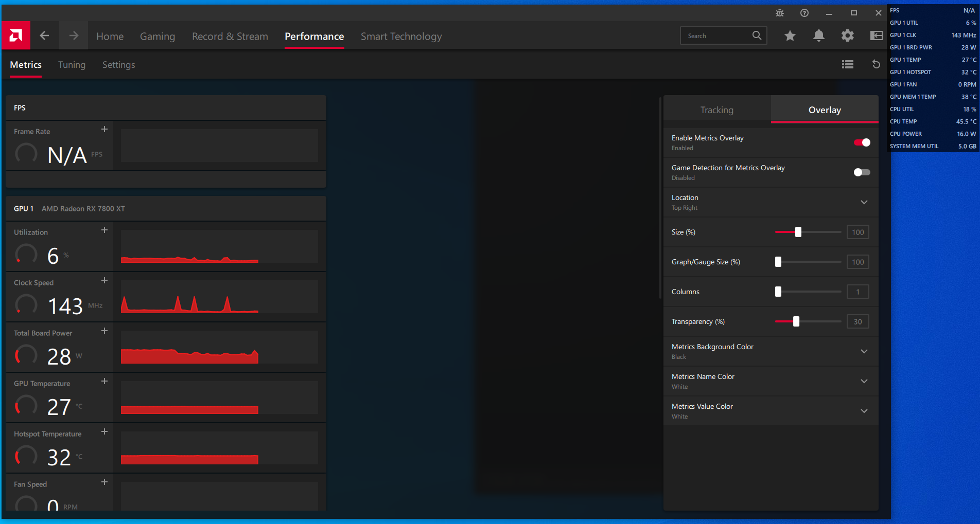980x524 pixels.
Task: Click the Columns value box
Action: [x=858, y=292]
